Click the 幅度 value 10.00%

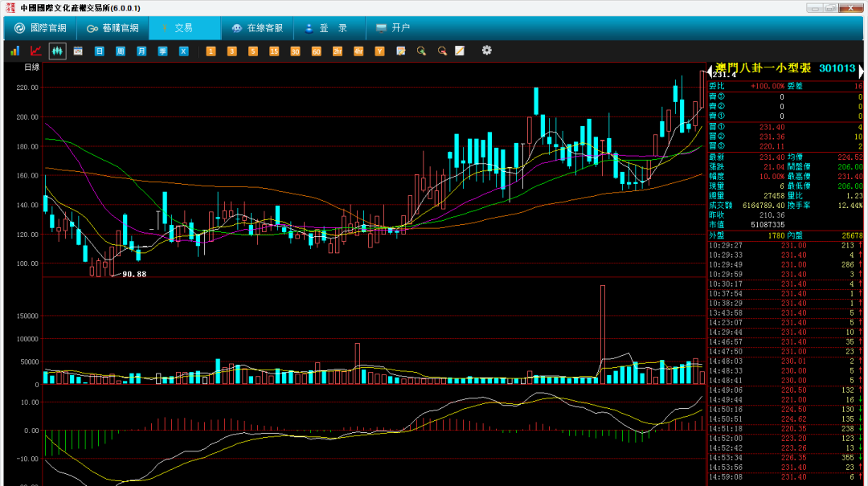click(x=772, y=177)
